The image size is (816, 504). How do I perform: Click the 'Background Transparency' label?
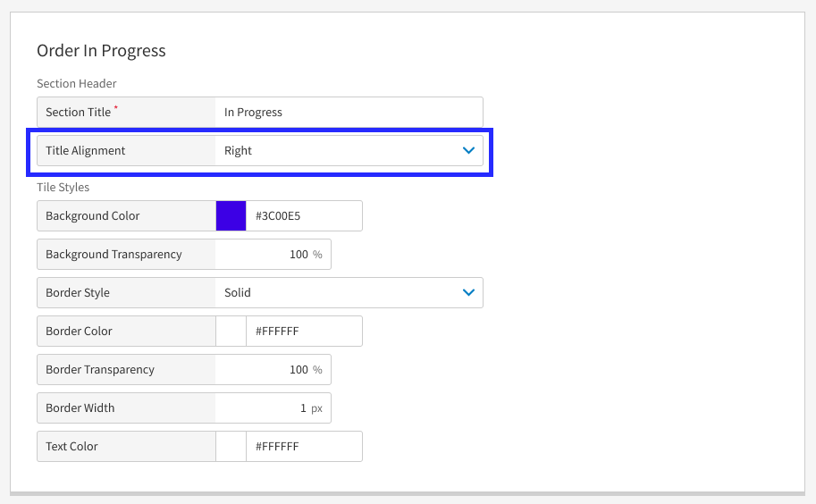coord(114,255)
